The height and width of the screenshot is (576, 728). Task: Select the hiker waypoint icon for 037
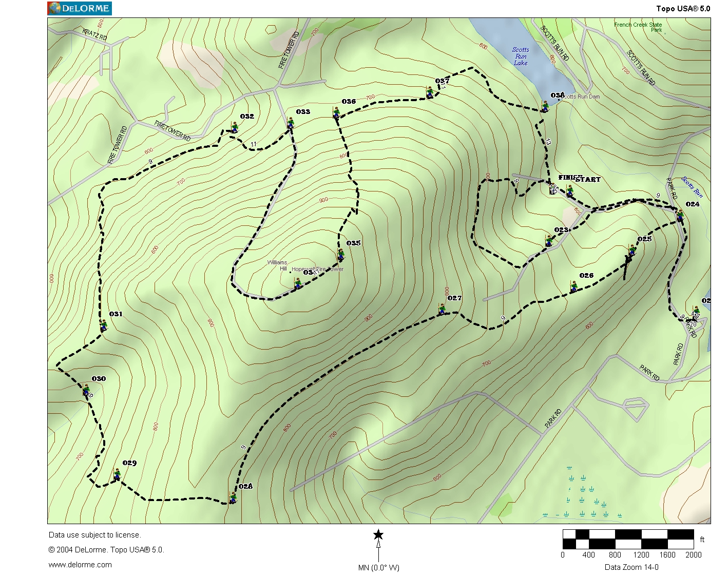pos(430,92)
